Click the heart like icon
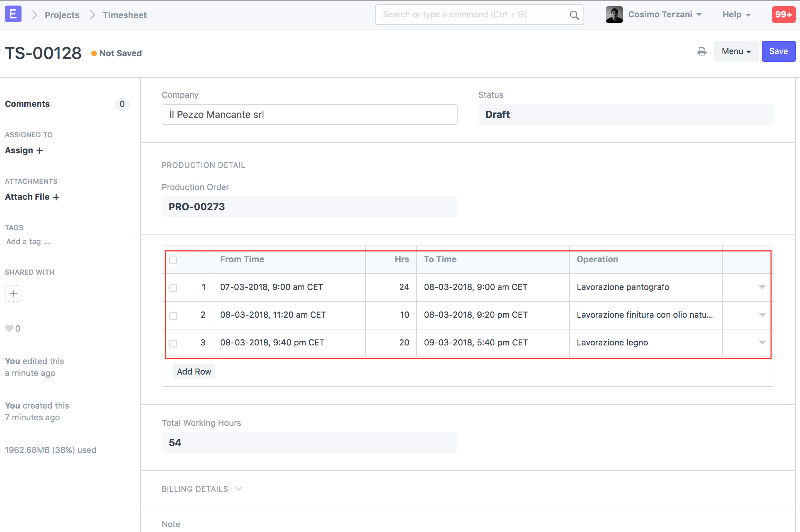The width and height of the screenshot is (800, 532). coord(9,328)
